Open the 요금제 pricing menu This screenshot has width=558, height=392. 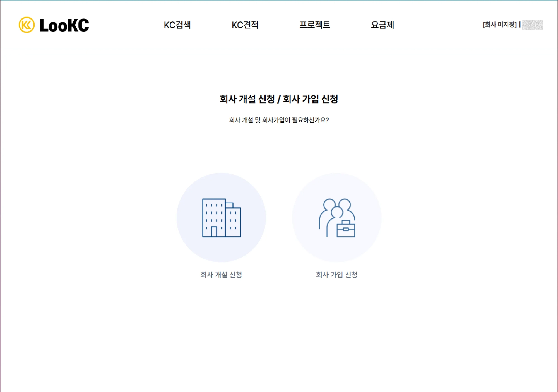click(383, 25)
